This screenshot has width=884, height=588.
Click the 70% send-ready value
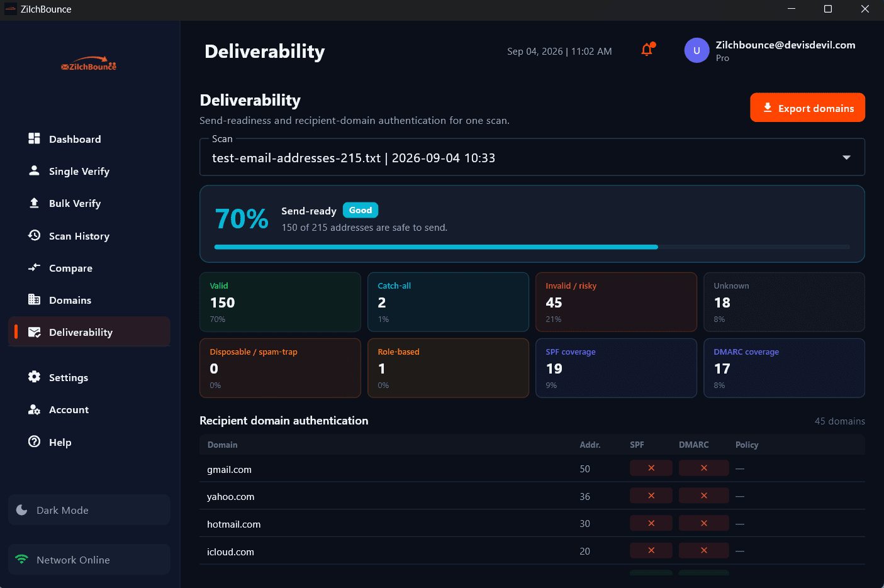click(x=242, y=219)
